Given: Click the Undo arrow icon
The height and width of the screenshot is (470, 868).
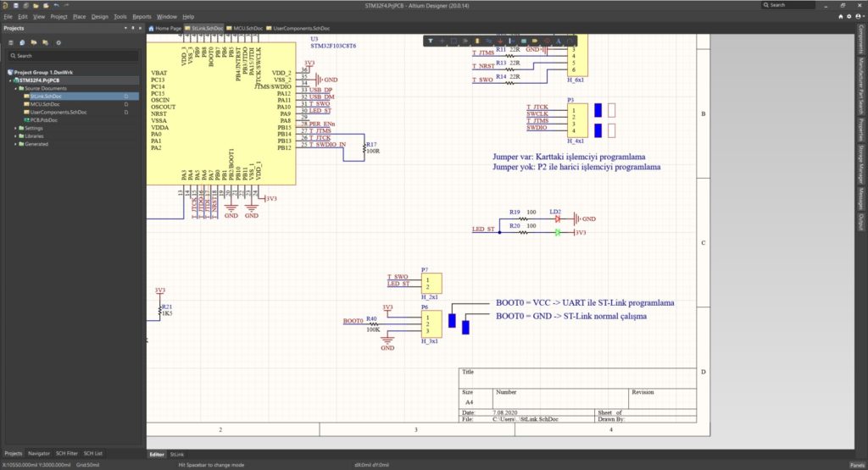Looking at the screenshot, I should coord(57,5).
